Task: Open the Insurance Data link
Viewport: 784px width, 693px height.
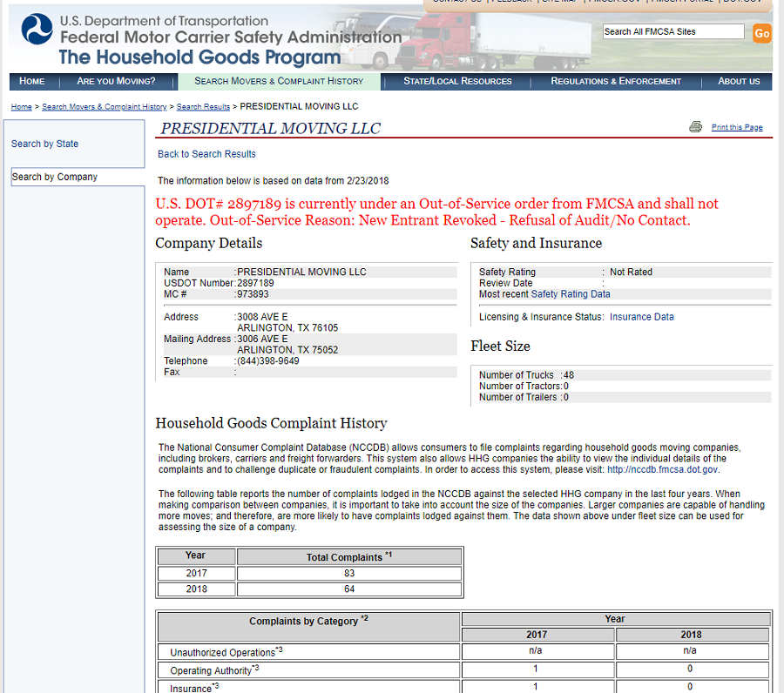Action: (641, 317)
